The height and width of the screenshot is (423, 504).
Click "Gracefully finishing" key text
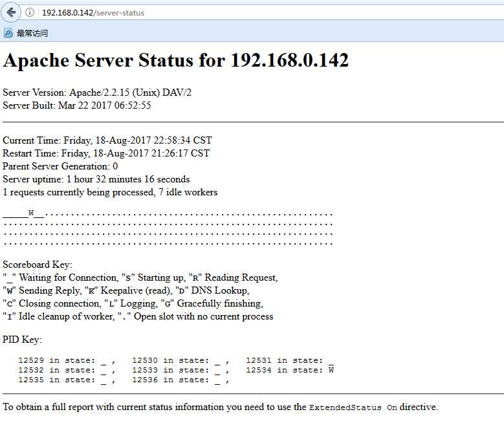220,303
